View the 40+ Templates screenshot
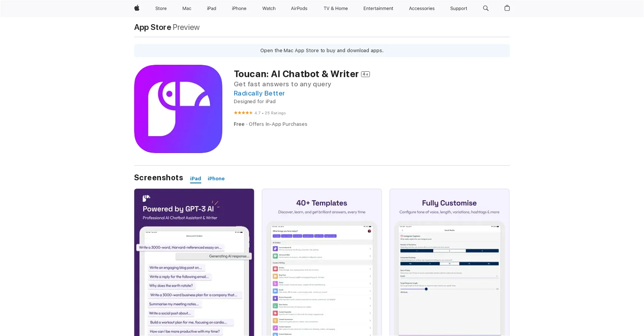Viewport: 644px width, 336px height. point(322,262)
